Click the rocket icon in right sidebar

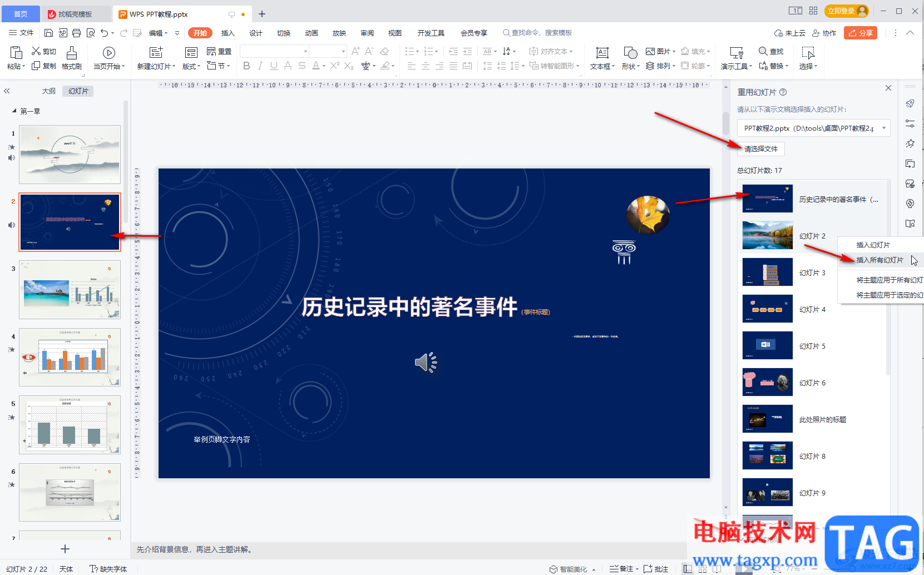click(910, 103)
